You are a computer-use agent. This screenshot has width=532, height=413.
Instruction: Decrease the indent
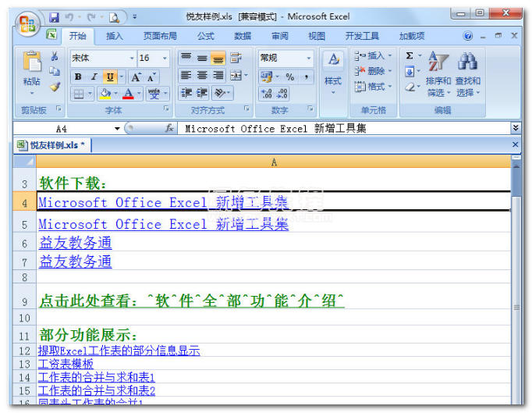[x=186, y=93]
